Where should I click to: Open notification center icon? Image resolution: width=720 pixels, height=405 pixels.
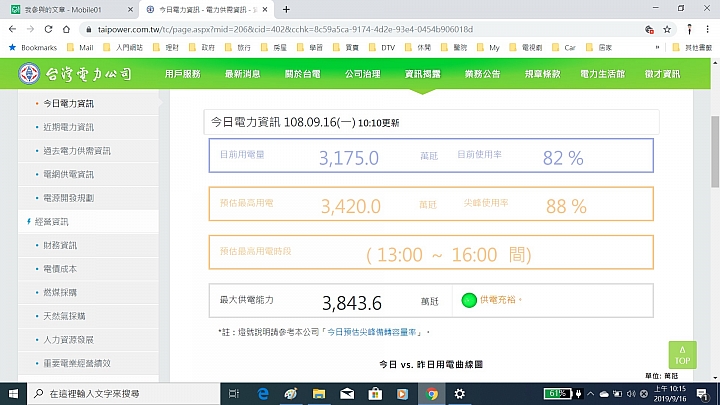pyautogui.click(x=702, y=394)
